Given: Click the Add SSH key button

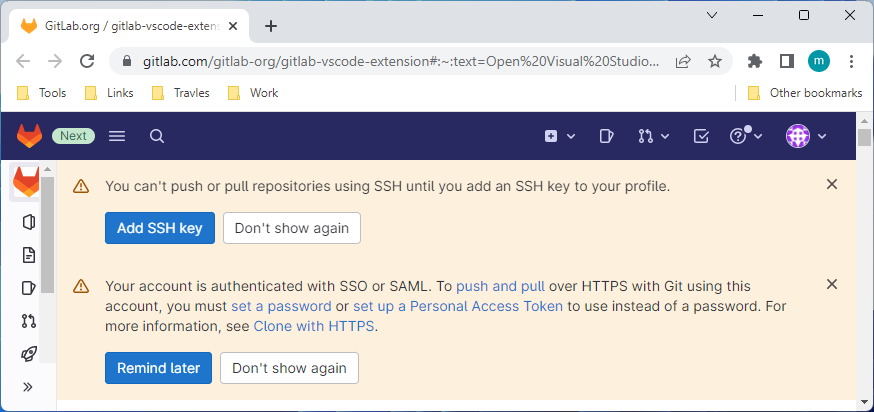Looking at the screenshot, I should pos(159,228).
